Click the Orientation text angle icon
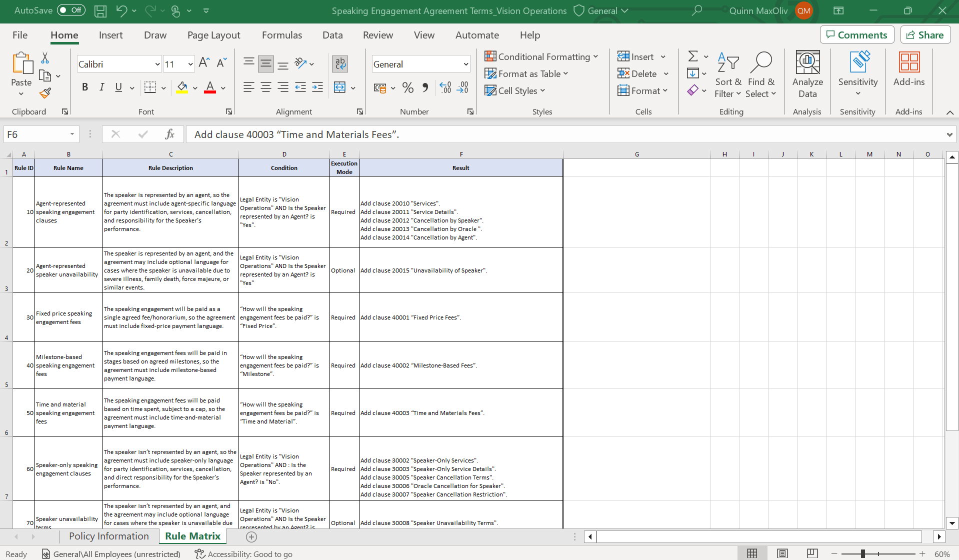This screenshot has width=959, height=560. [300, 63]
